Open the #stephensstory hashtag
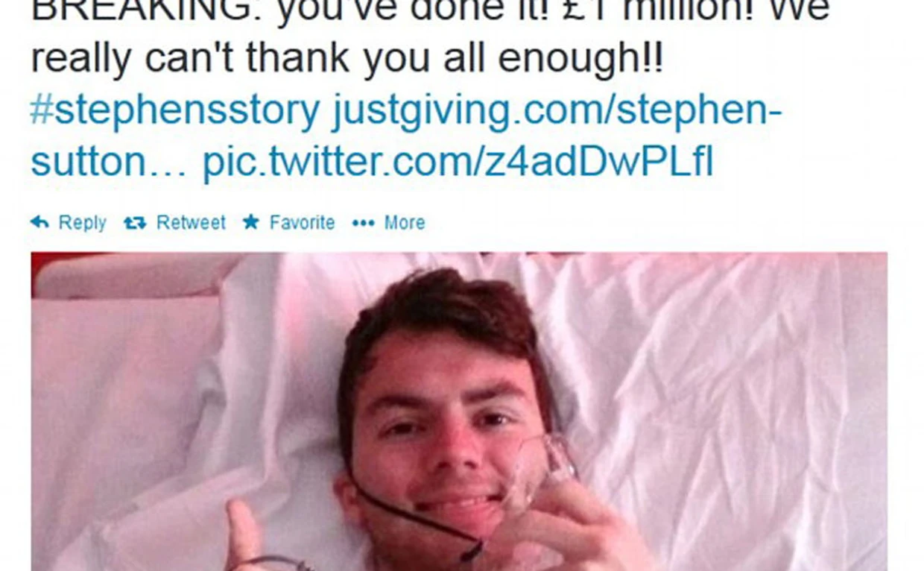 (175, 110)
